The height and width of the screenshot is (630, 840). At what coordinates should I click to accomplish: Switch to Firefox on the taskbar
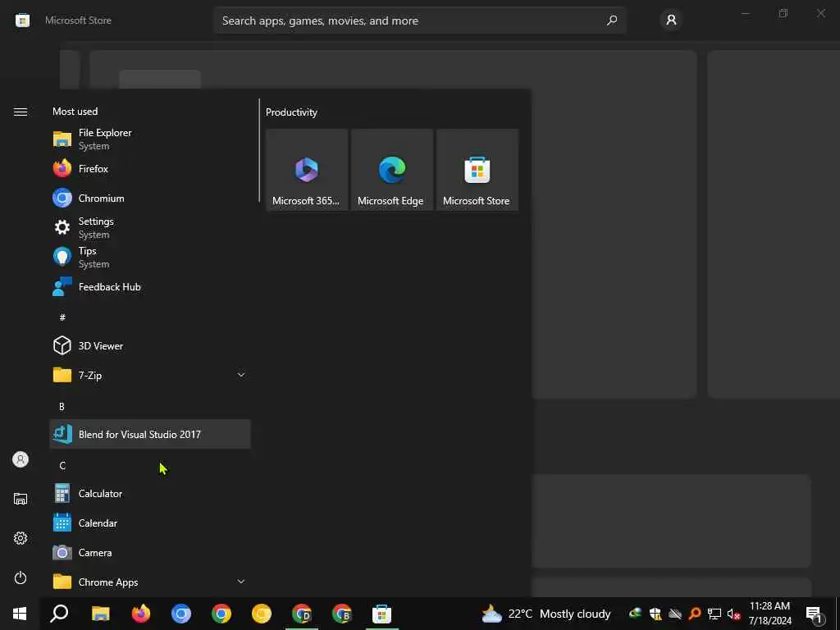141,614
